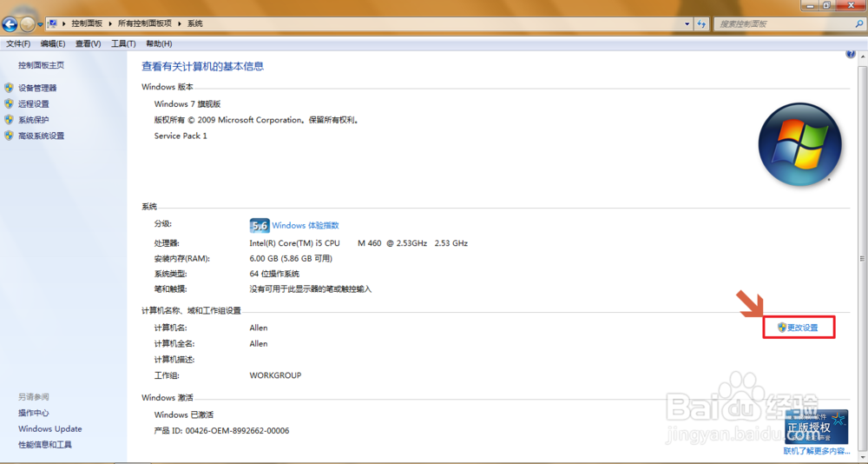
Task: Select the 'WORKGROUP' workgroup value
Action: [275, 375]
